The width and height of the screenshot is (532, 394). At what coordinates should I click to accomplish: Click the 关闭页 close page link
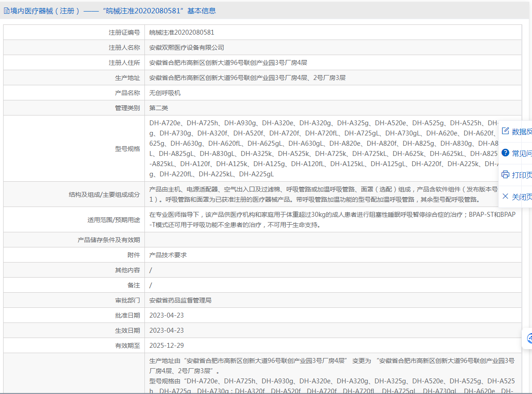pos(522,197)
